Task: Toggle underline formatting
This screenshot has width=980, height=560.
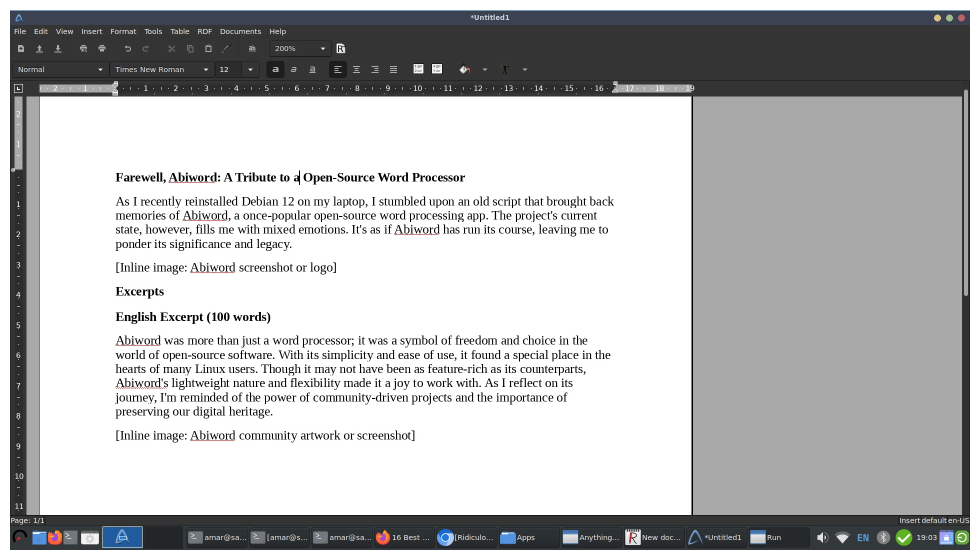Action: click(312, 69)
